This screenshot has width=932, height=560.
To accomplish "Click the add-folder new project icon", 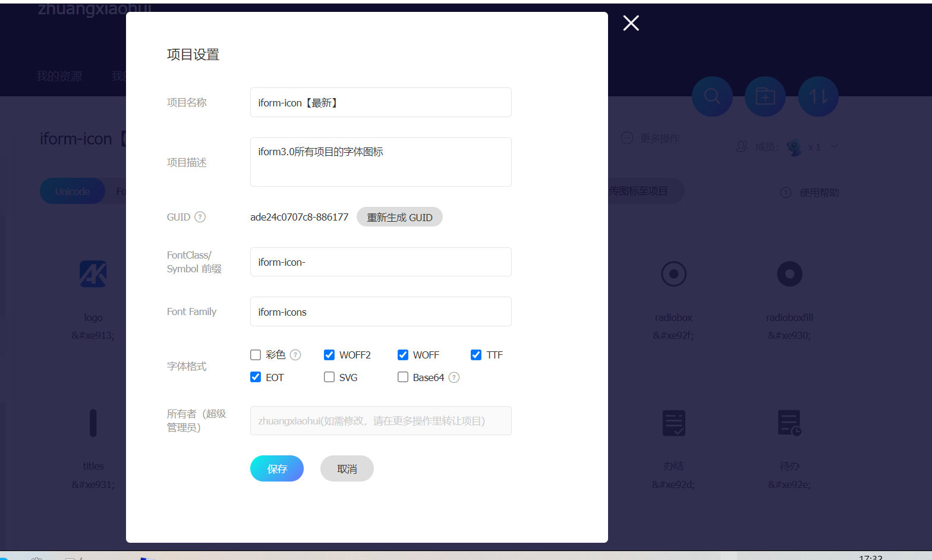I will pyautogui.click(x=765, y=96).
